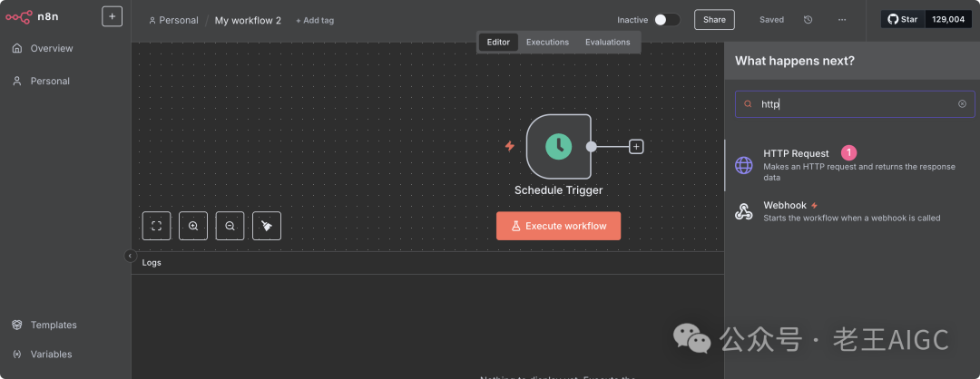
Task: Click the My workflow 2 title
Action: point(248,20)
